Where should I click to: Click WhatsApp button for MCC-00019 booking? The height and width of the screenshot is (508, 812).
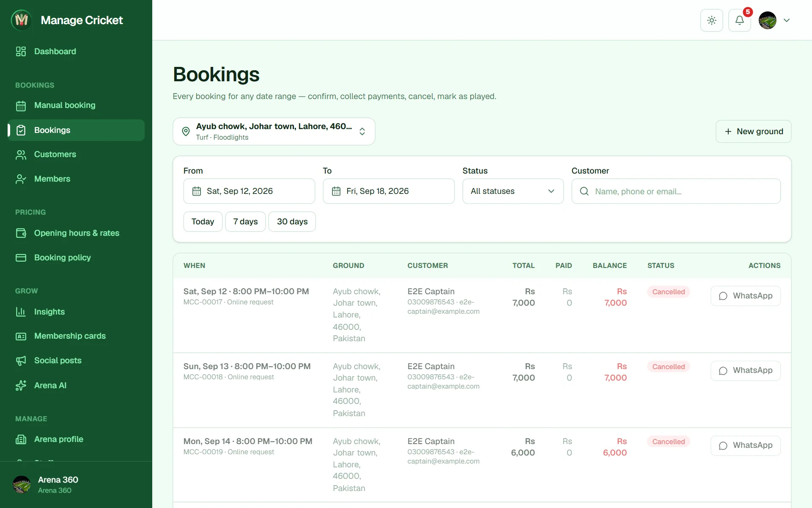click(746, 446)
